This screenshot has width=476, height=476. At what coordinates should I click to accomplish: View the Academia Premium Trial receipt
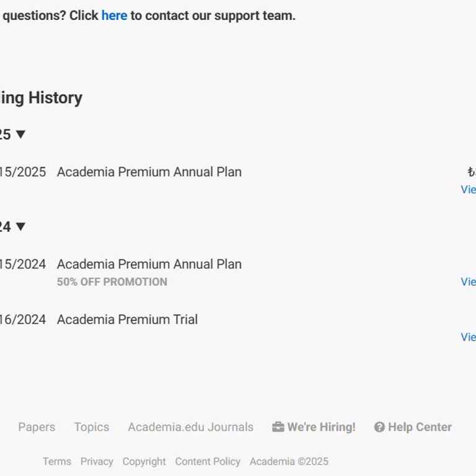pyautogui.click(x=469, y=337)
